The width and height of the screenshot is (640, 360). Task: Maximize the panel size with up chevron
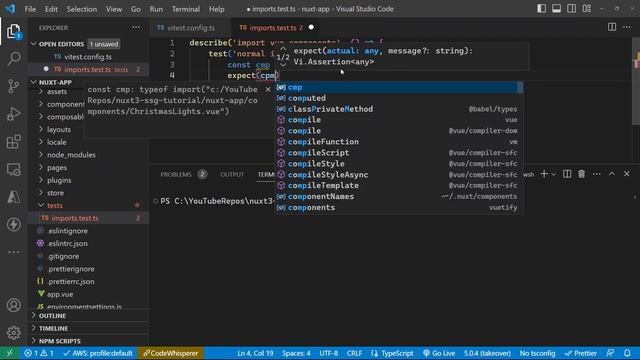[x=611, y=174]
